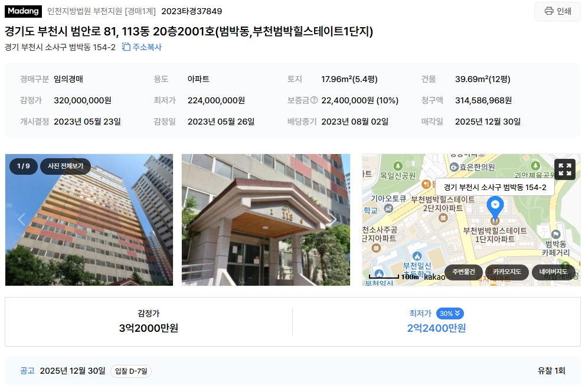Image resolution: width=585 pixels, height=392 pixels.
Task: Copy the address with the 주소복사 icon
Action: coord(126,47)
